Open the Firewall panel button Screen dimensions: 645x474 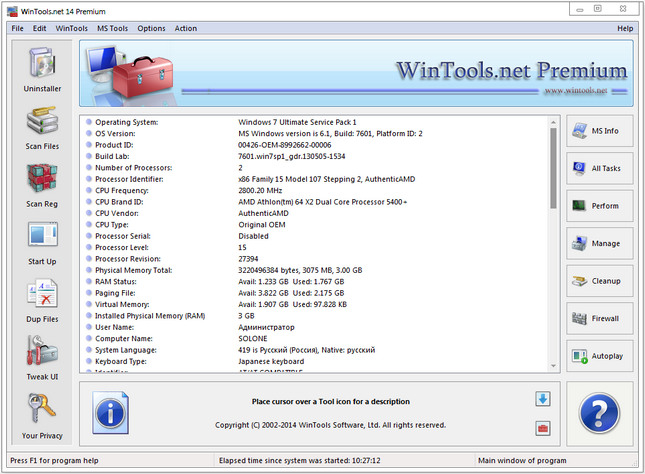[x=600, y=319]
